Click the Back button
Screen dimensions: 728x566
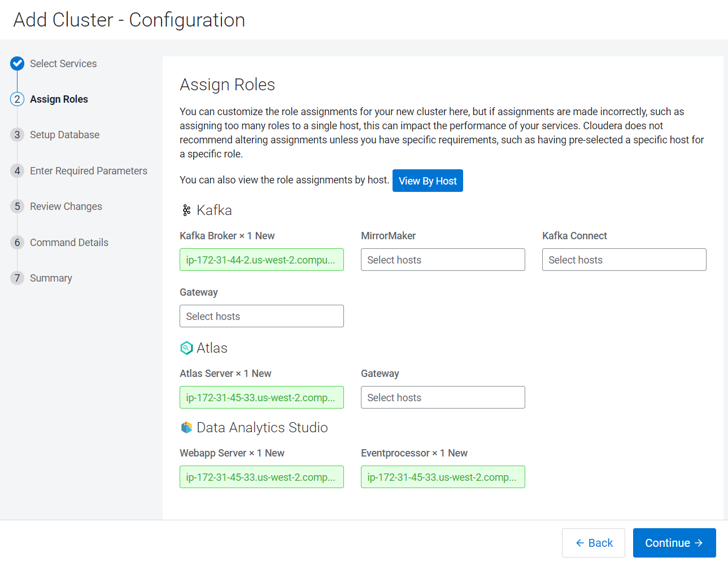point(594,543)
